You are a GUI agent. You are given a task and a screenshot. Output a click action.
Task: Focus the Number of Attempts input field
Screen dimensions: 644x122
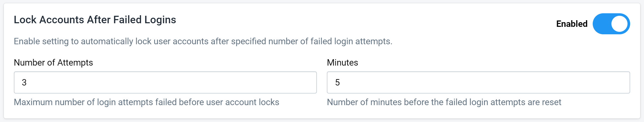pyautogui.click(x=165, y=82)
